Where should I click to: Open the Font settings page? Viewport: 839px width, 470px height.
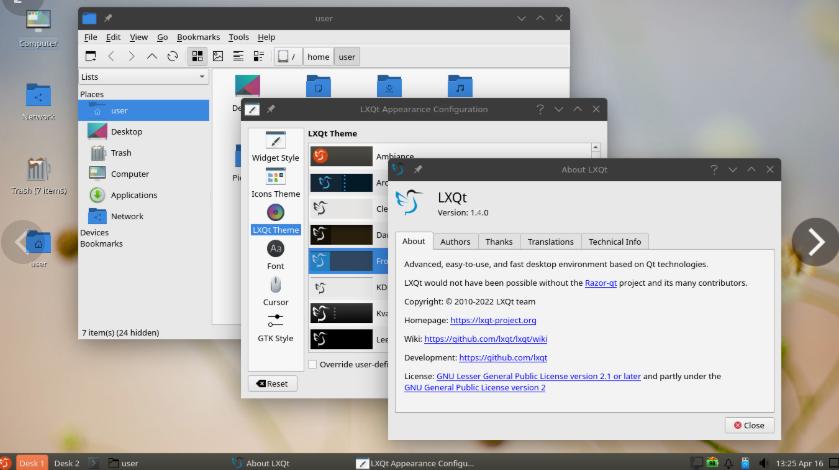[x=276, y=255]
